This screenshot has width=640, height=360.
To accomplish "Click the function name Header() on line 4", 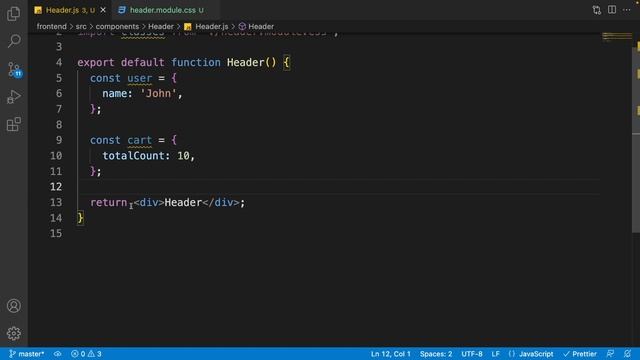I will (x=251, y=63).
